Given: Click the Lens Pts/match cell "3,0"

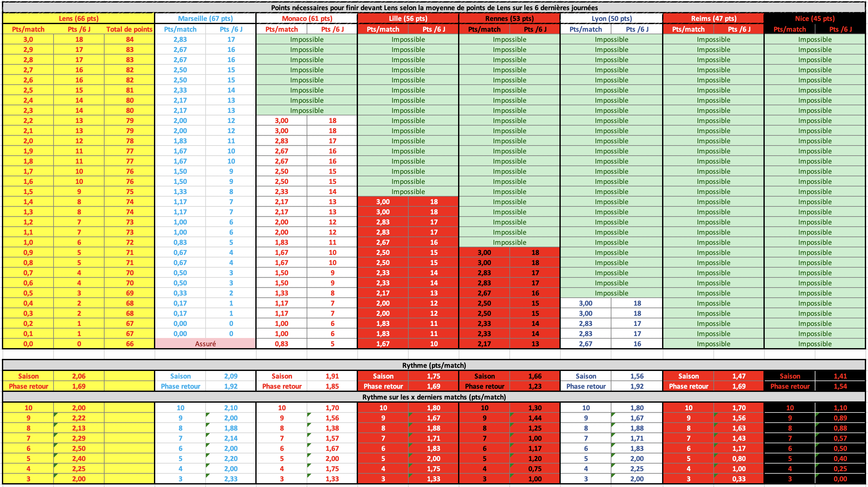Looking at the screenshot, I should 28,39.
